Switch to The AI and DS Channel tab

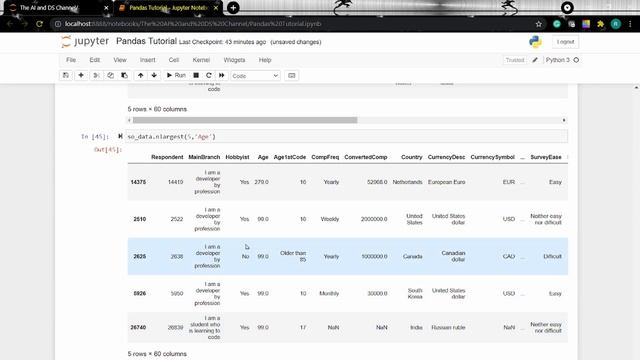(57, 8)
